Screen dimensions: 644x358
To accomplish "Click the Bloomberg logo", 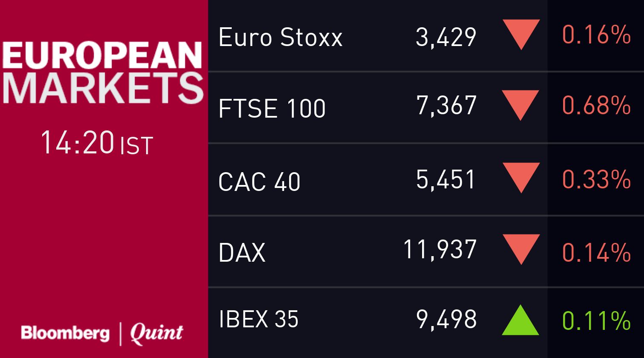I will click(65, 332).
